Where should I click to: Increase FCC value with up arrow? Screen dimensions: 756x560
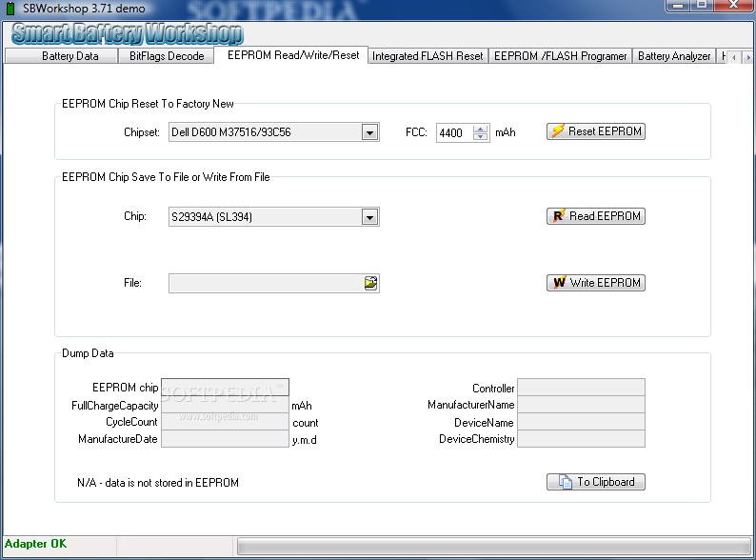coord(480,129)
